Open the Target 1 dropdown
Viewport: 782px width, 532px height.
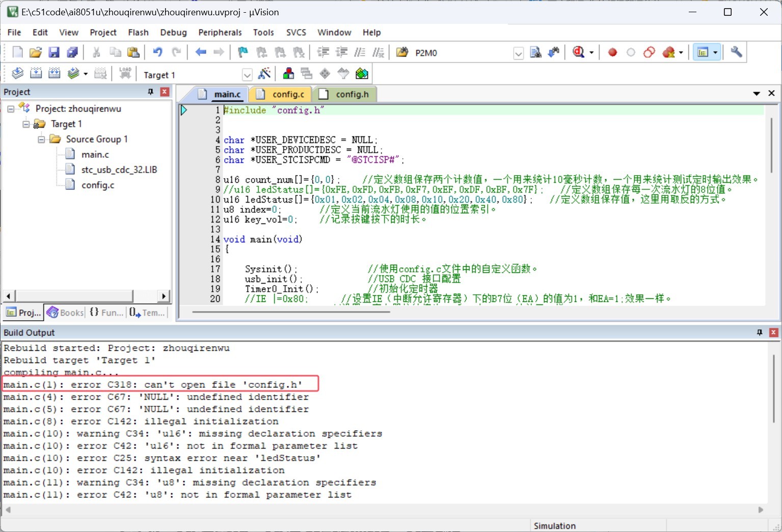(247, 75)
